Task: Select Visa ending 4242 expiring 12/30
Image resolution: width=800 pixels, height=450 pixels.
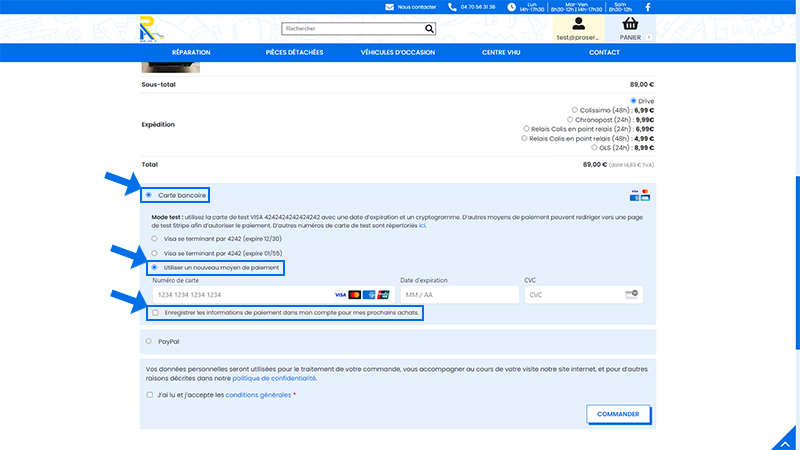Action: click(x=154, y=239)
